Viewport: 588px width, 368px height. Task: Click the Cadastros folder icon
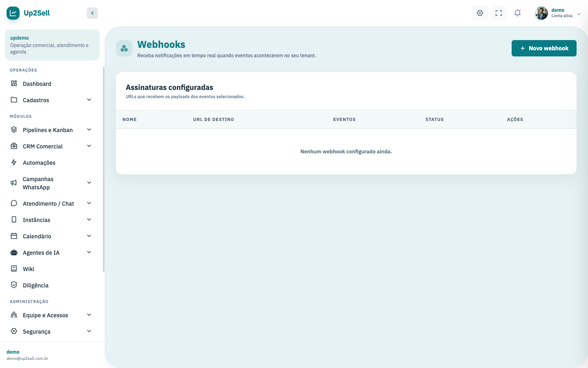(x=14, y=100)
